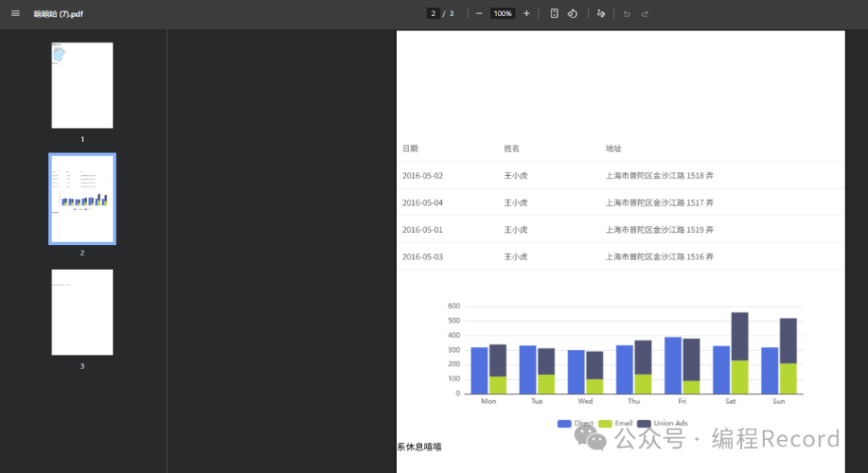Screen dimensions: 868x473
Task: Click the 100% zoom level field
Action: click(502, 14)
